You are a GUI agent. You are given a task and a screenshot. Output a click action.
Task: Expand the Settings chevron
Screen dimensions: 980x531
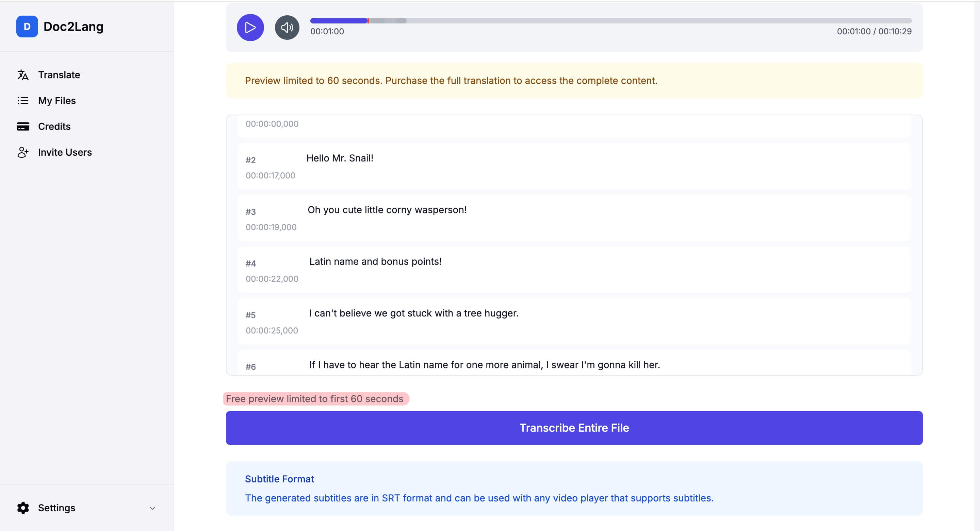152,508
